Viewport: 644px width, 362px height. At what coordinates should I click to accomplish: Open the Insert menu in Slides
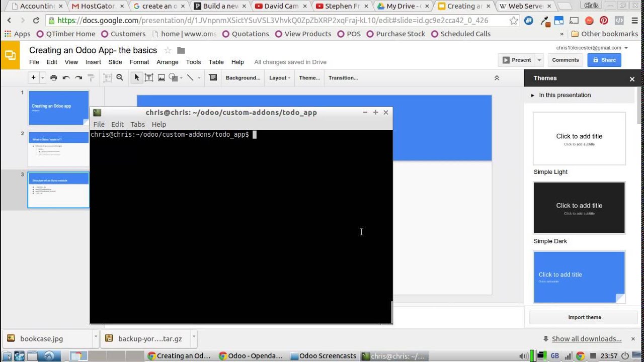[93, 62]
